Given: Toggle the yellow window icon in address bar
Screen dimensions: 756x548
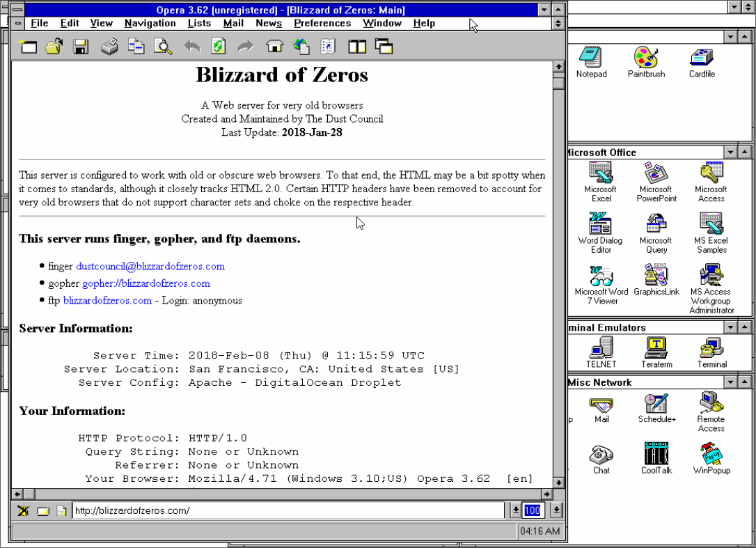Looking at the screenshot, I should pos(43,510).
